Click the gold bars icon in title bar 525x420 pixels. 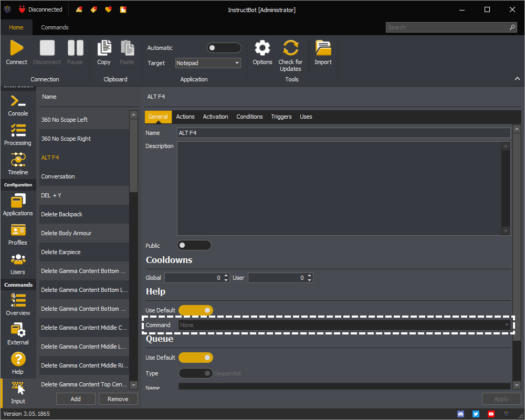(x=79, y=10)
